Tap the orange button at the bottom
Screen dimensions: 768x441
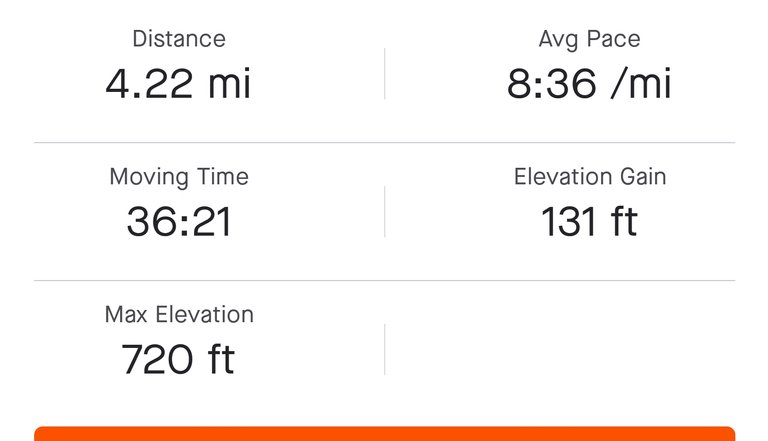click(384, 434)
